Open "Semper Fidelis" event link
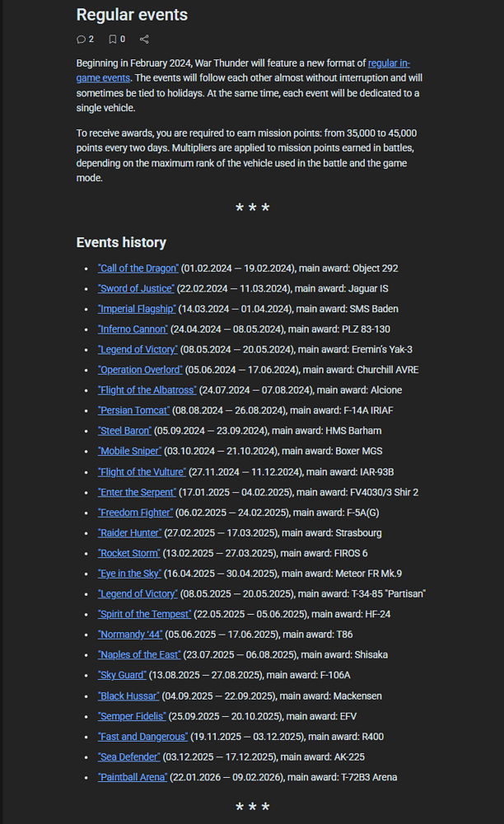The image size is (504, 824). (x=132, y=716)
